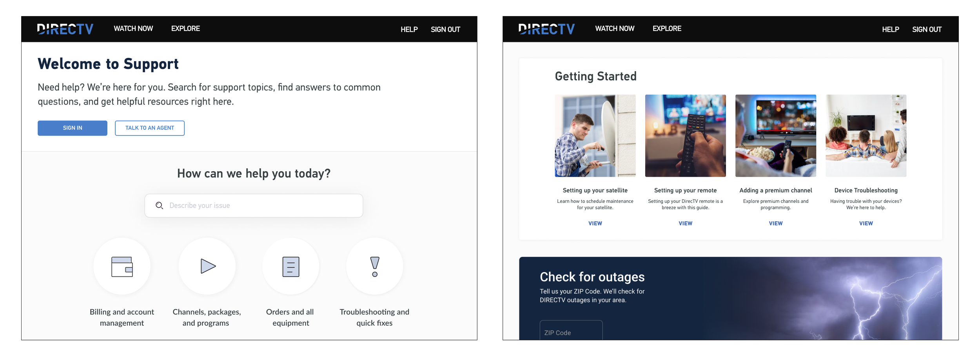The image size is (980, 356).
Task: Select EXPLORE in the right page header
Action: click(x=667, y=29)
